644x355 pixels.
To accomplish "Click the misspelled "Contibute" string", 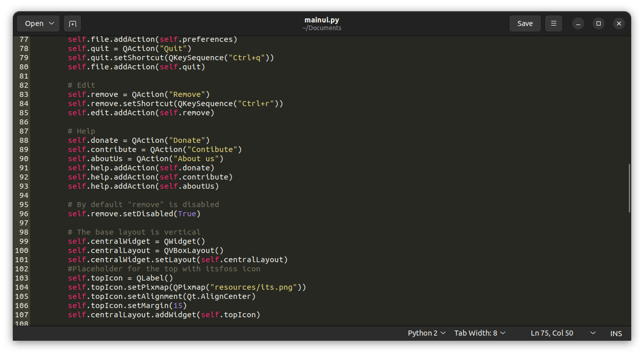I will click(214, 149).
